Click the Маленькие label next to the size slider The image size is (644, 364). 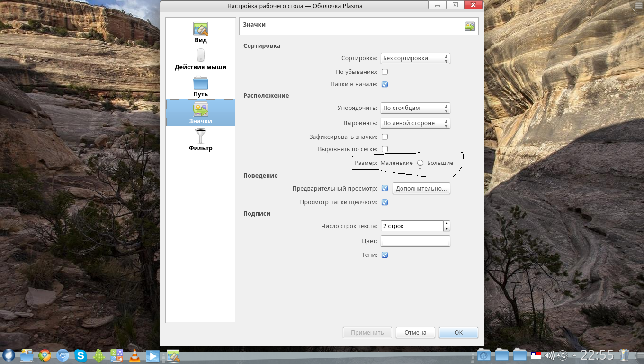[396, 163]
